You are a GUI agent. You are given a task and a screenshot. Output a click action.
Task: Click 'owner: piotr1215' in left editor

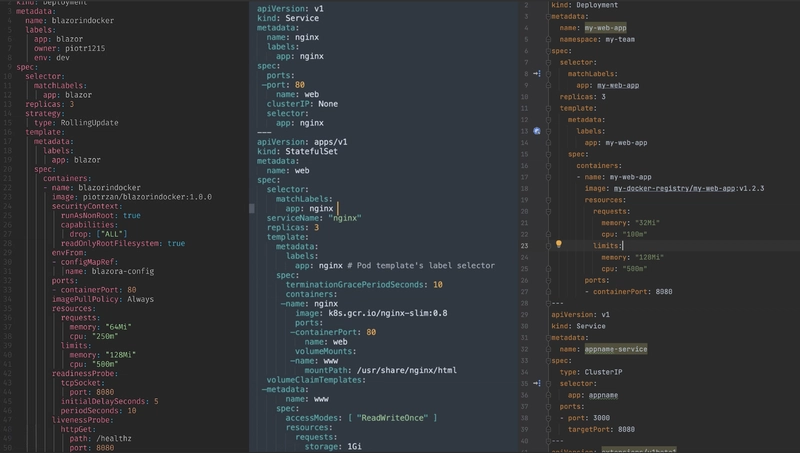point(69,48)
